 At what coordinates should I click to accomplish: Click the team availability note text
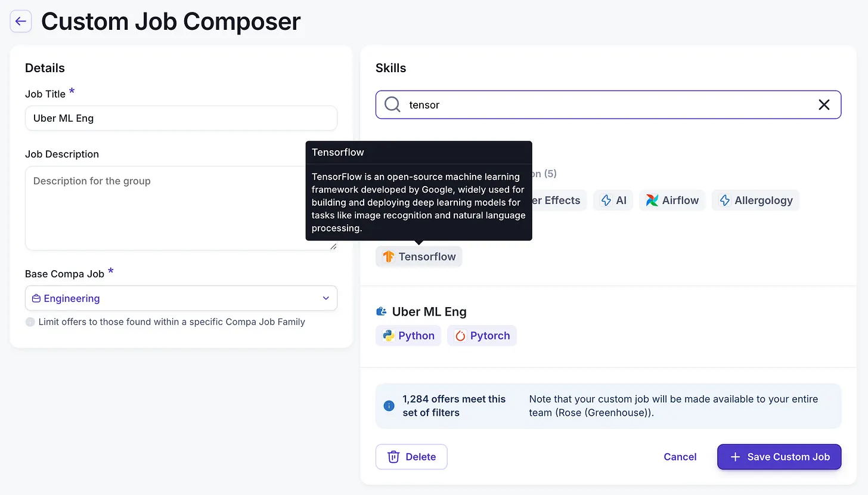point(674,406)
